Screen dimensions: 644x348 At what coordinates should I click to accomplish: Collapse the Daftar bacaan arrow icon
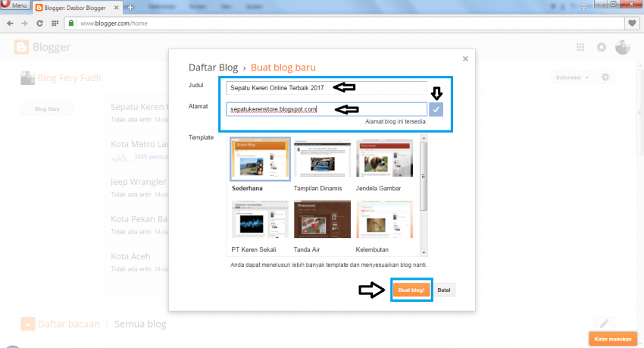(28, 324)
